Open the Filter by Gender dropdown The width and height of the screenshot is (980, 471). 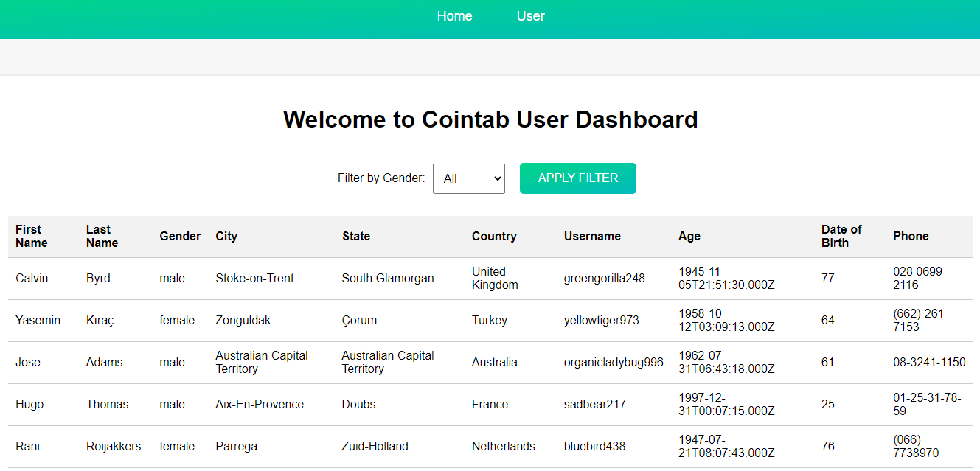point(468,178)
